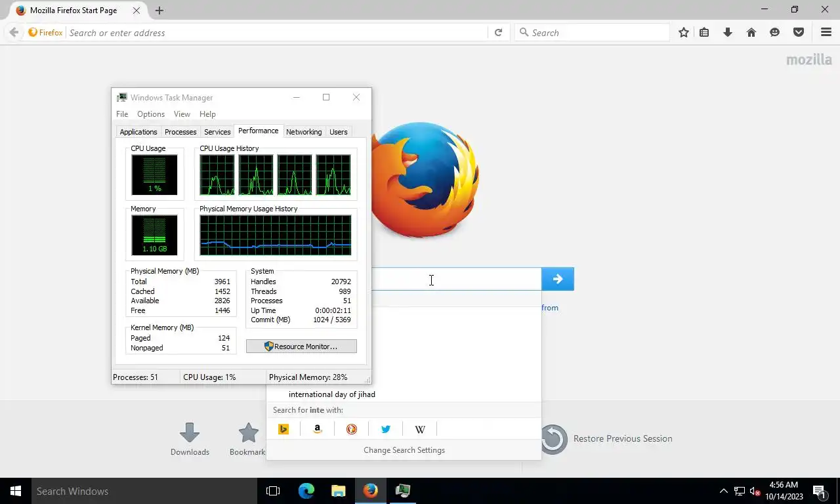
Task: Click the Handles value 20792
Action: (x=341, y=282)
